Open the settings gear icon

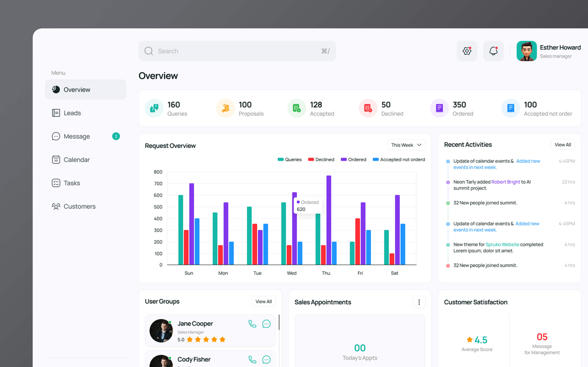(467, 51)
